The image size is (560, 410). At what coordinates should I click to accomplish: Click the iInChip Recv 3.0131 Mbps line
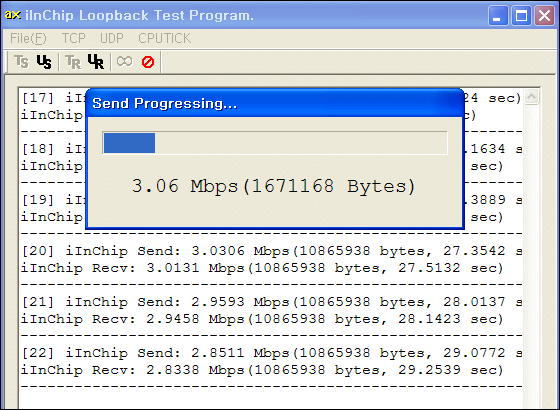pyautogui.click(x=262, y=268)
